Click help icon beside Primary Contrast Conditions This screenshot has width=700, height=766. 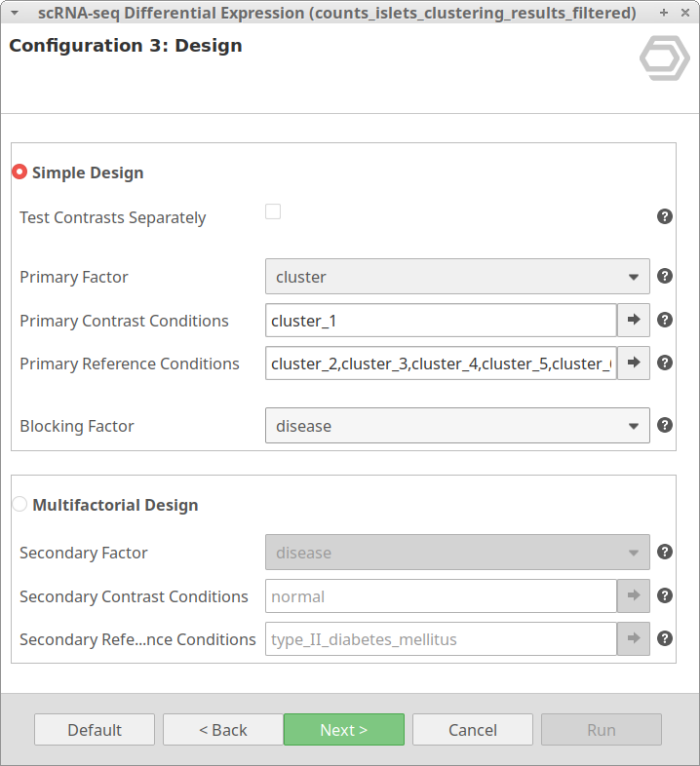(x=665, y=320)
